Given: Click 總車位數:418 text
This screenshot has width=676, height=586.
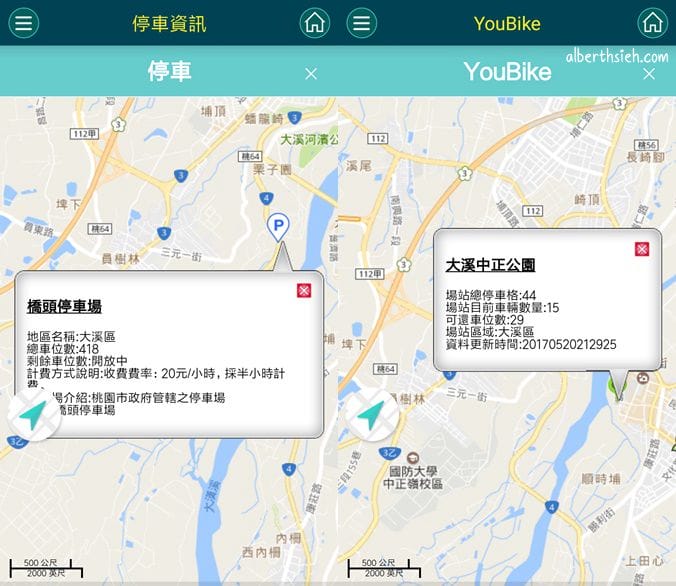Looking at the screenshot, I should click(63, 348).
